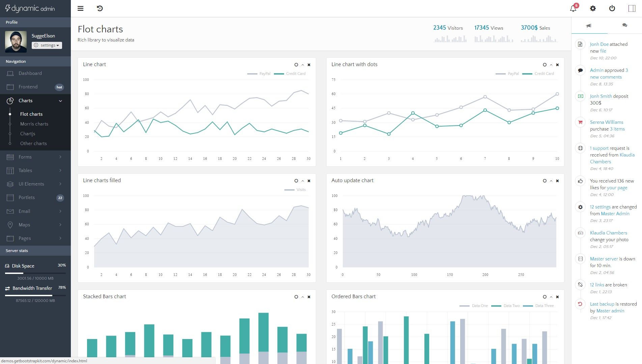Open the settings gear in top bar
The image size is (642, 364).
point(593,8)
